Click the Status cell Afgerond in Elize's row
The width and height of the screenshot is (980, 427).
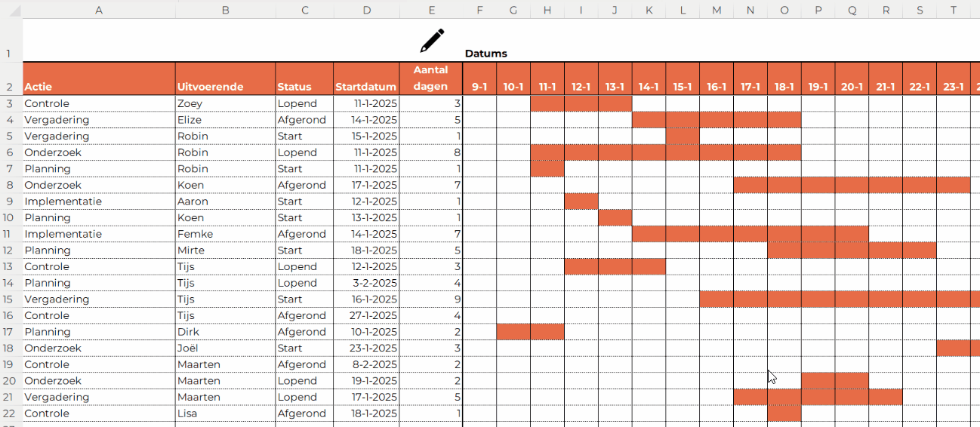tap(304, 120)
